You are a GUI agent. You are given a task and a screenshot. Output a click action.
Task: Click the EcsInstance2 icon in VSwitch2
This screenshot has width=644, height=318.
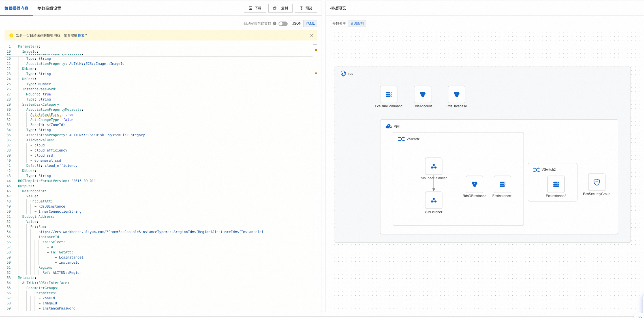click(556, 184)
